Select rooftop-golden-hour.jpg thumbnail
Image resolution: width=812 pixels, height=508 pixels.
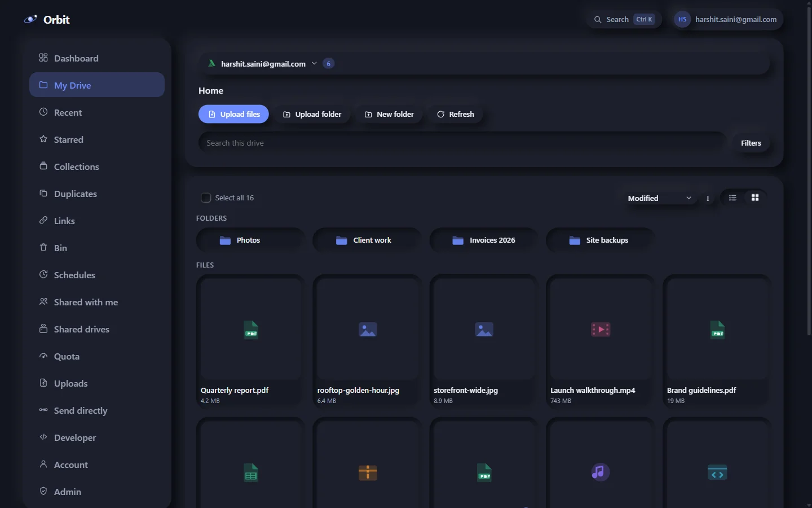[x=368, y=329]
